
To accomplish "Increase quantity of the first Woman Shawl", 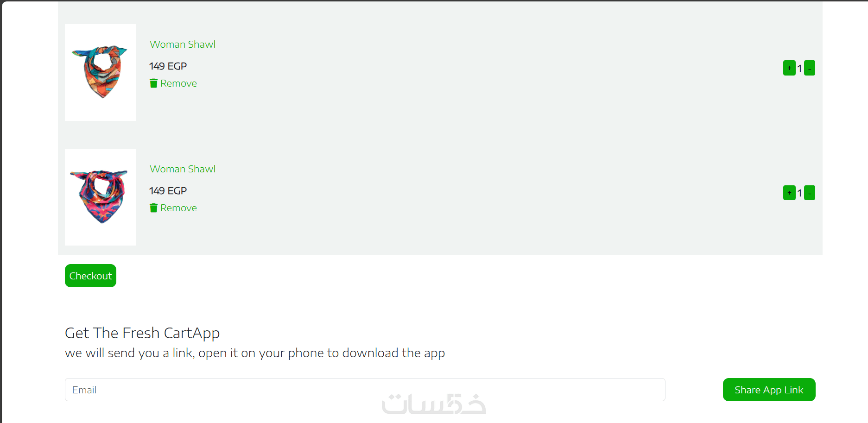I will click(789, 68).
